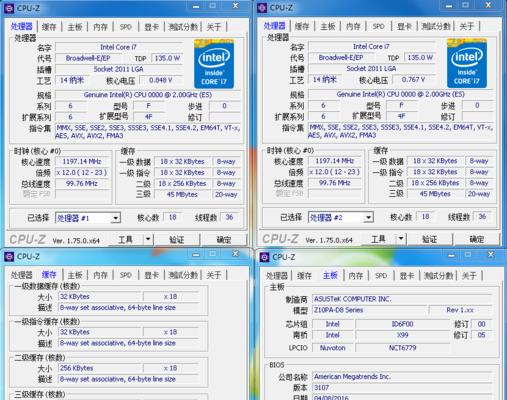Close the top-left CPU-Z window
Screen dimensions: 507x400
click(x=235, y=6)
